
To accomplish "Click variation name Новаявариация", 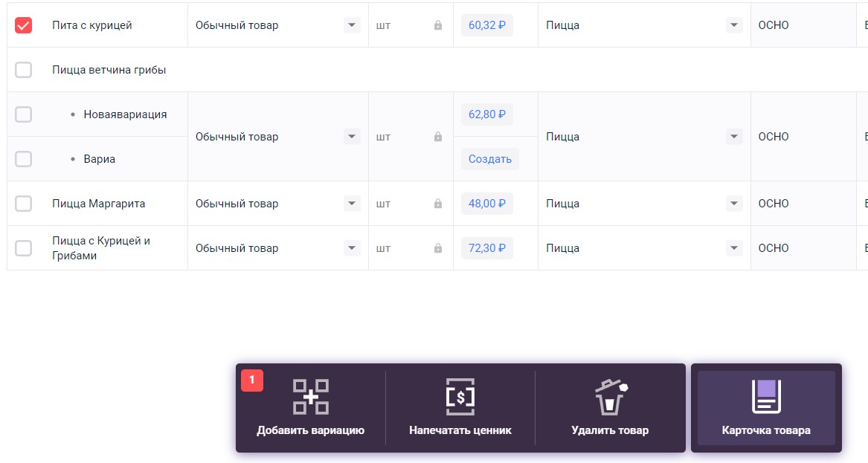I will point(125,114).
